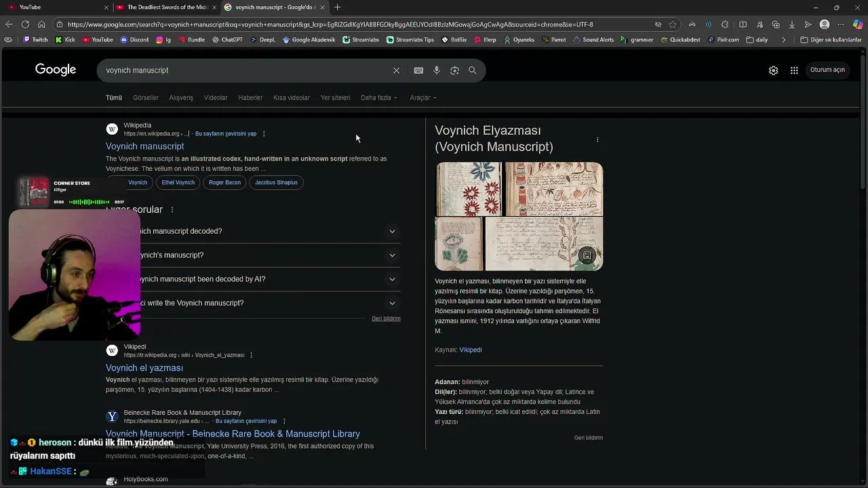Open more options for the Wikipedia result

264,134
